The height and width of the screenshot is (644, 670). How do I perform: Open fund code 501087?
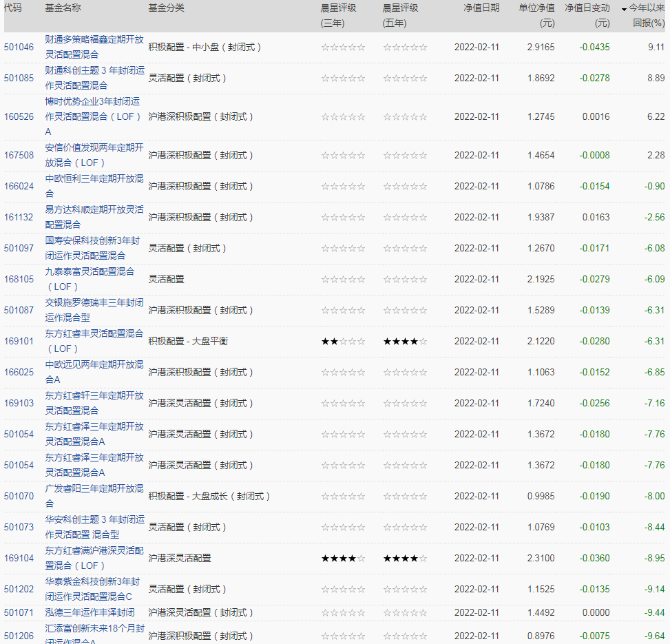(x=19, y=310)
